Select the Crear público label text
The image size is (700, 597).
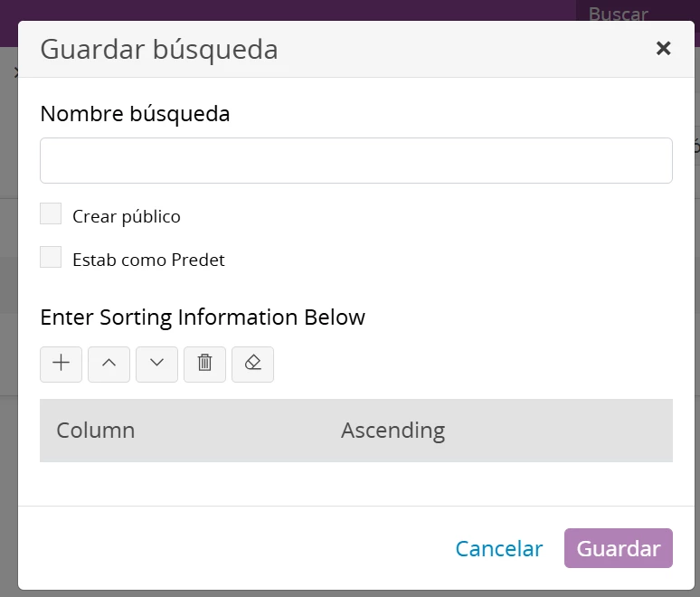(127, 216)
